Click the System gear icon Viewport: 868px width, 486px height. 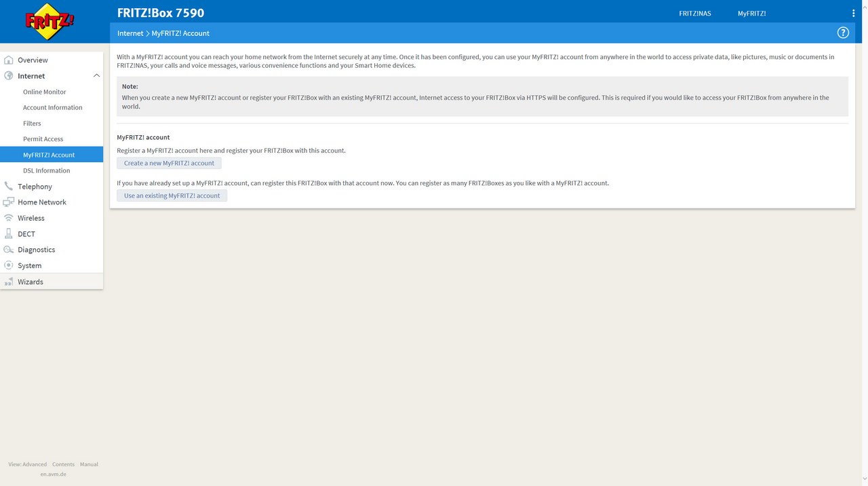pos(9,265)
